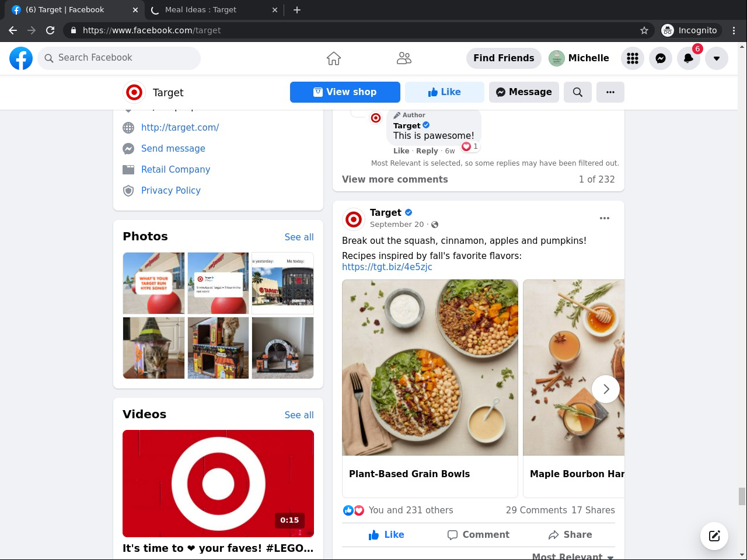The height and width of the screenshot is (560, 747).
Task: Open the apps grid menu icon
Action: point(633,58)
